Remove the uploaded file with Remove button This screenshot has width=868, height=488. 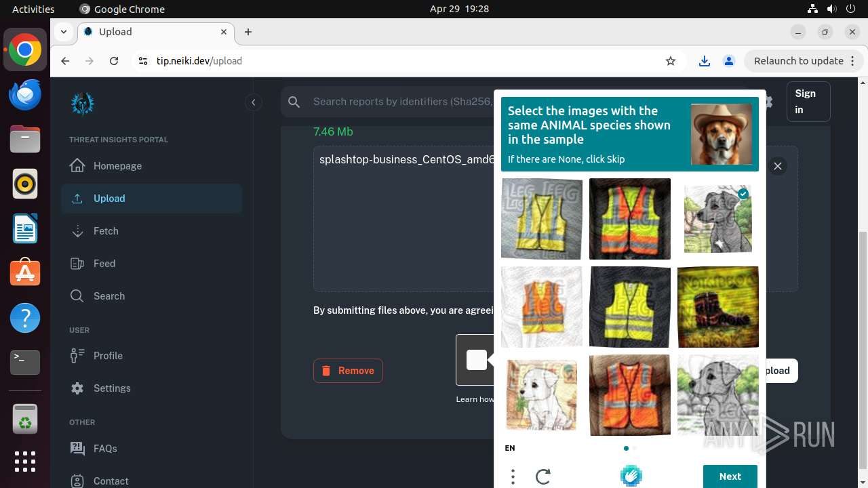(x=348, y=371)
